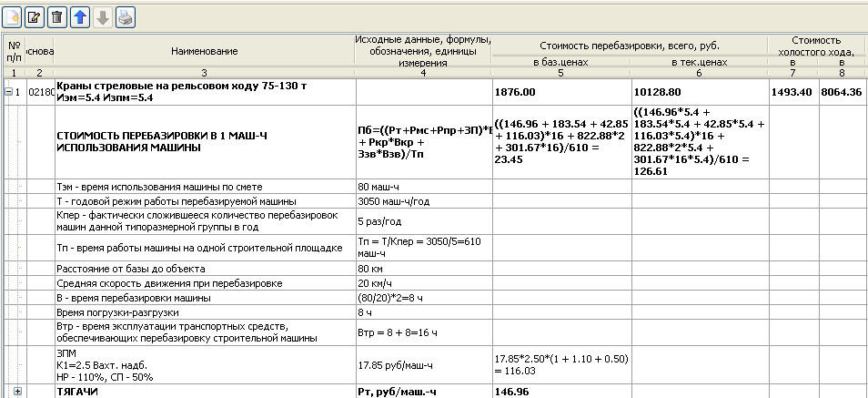Click the в тек.ценах subheader
Screen dimensions: 868x398
699,62
